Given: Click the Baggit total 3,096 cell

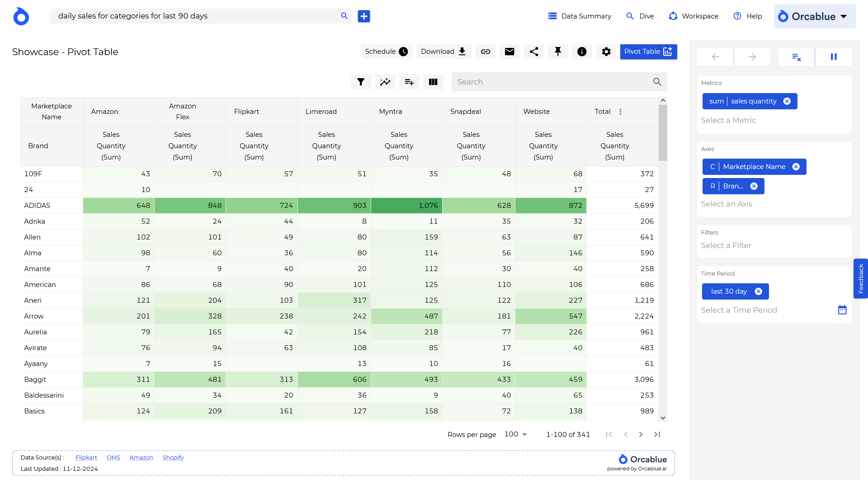Looking at the screenshot, I should tap(623, 380).
